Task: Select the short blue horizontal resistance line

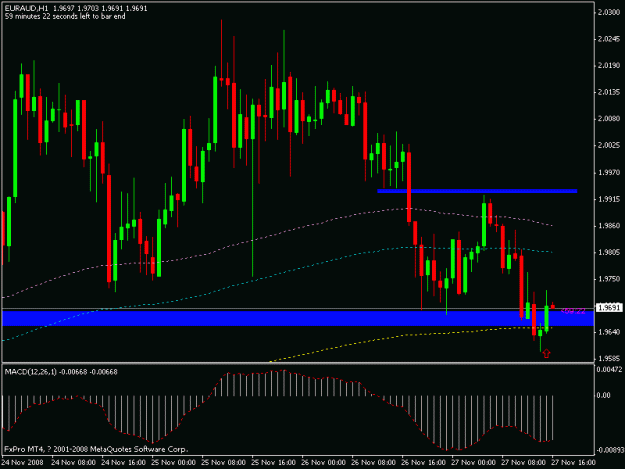Action: [477, 191]
